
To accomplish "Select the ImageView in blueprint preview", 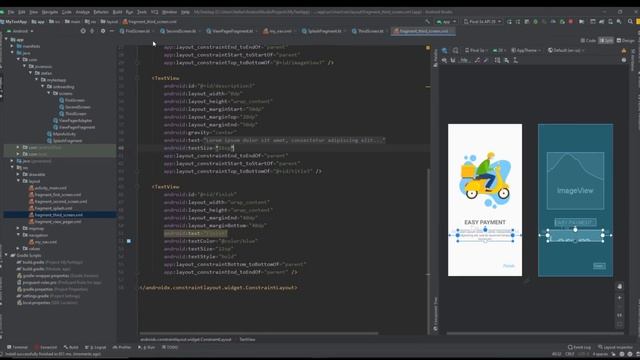I will [575, 181].
